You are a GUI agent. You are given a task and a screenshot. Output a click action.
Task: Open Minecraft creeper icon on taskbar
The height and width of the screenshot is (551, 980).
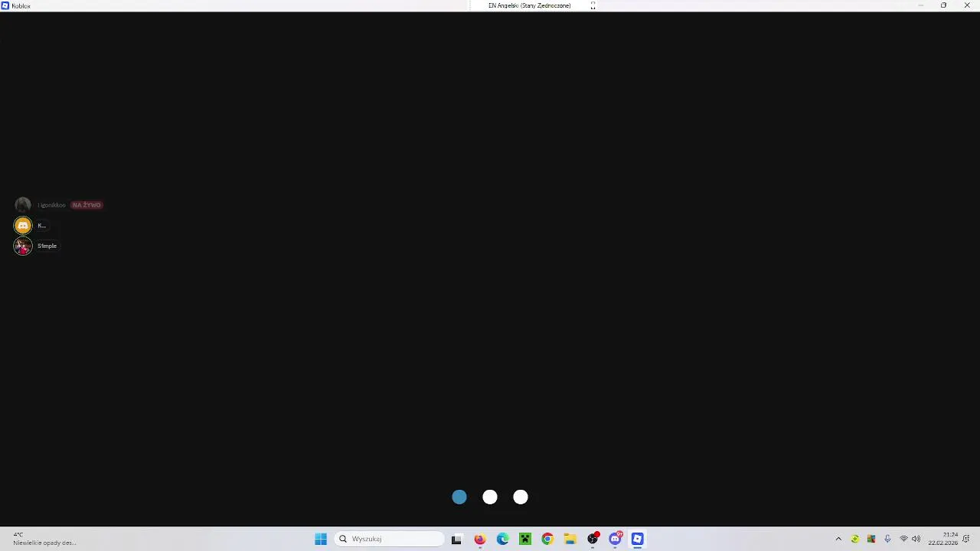click(525, 539)
